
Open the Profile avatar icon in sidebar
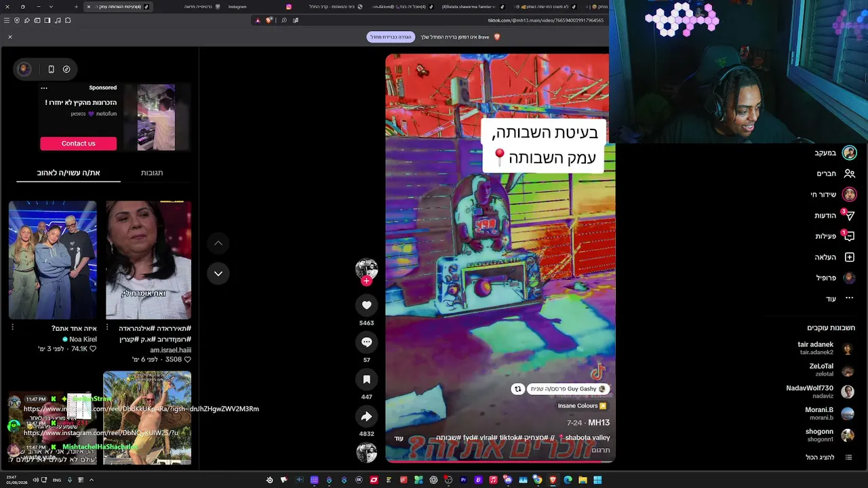tap(849, 278)
